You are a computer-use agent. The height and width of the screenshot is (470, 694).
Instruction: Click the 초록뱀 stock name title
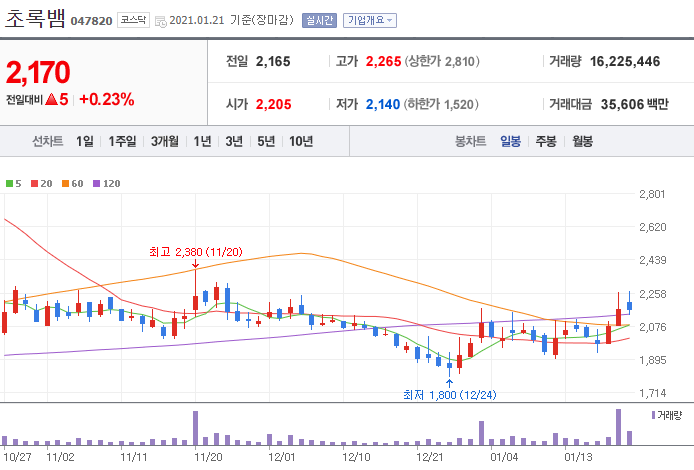click(x=35, y=19)
